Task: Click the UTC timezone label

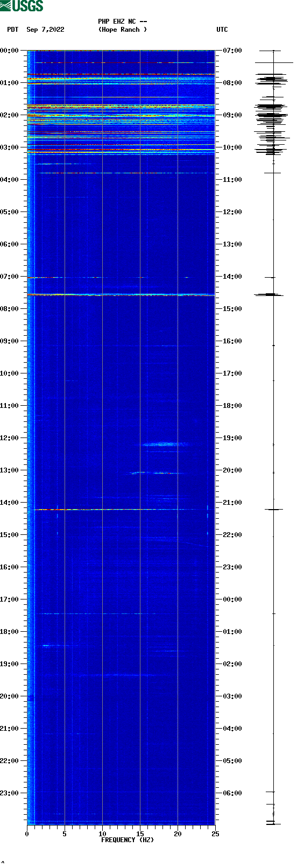Action: tap(222, 30)
